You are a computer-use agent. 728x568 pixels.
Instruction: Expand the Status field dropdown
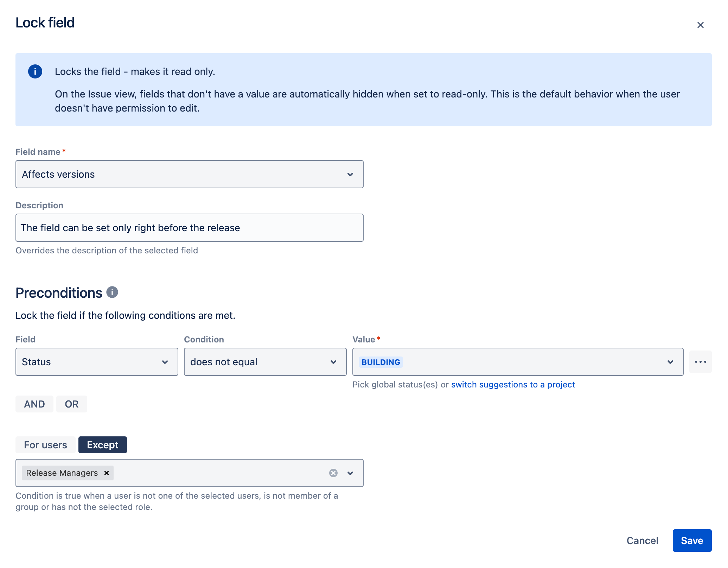point(97,362)
